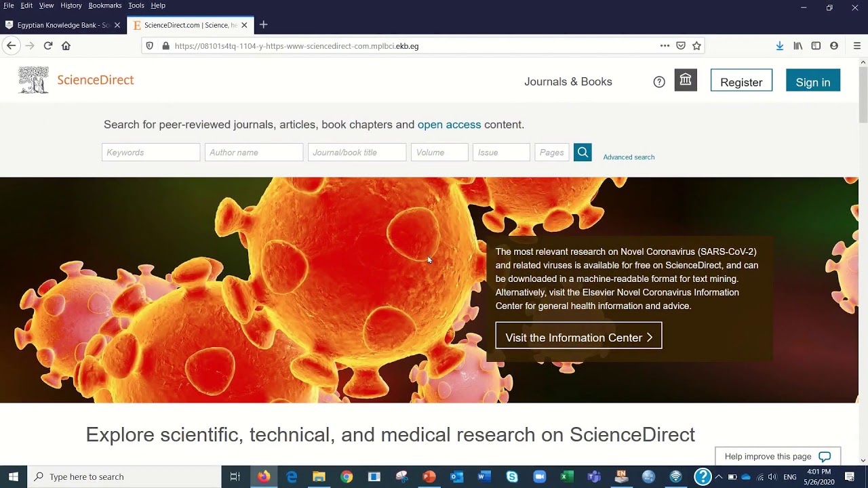
Task: Go to Firefox home page
Action: click(x=66, y=45)
